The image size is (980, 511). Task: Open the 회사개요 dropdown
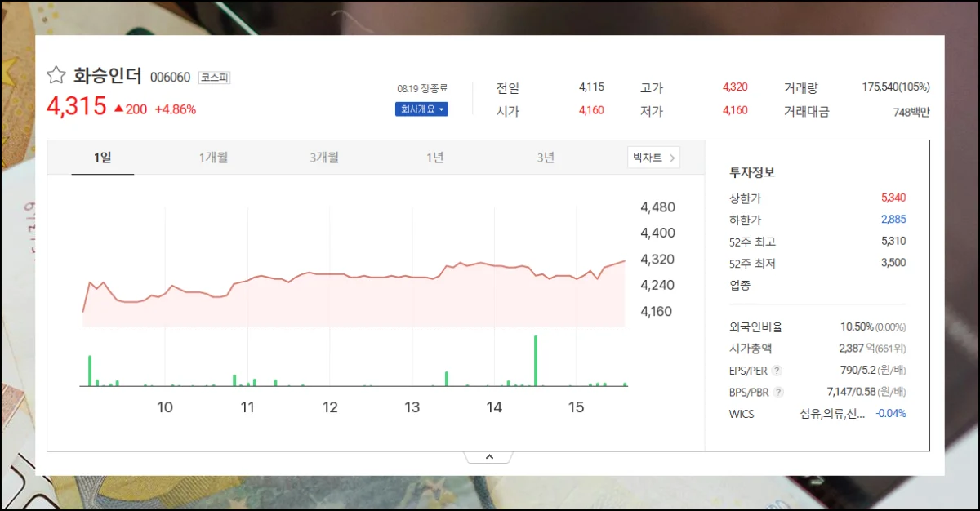[x=421, y=109]
